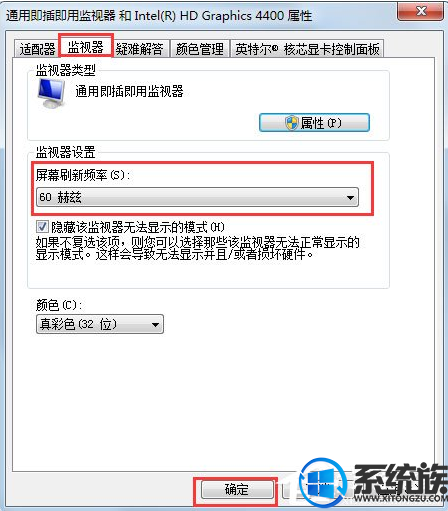The image size is (448, 511).
Task: Close the properties dialog with X
Action: [421, 11]
